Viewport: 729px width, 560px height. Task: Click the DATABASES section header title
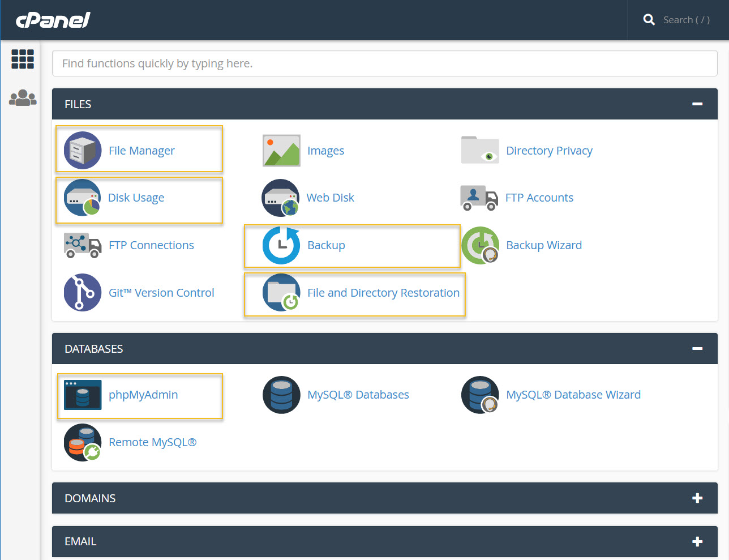[93, 349]
